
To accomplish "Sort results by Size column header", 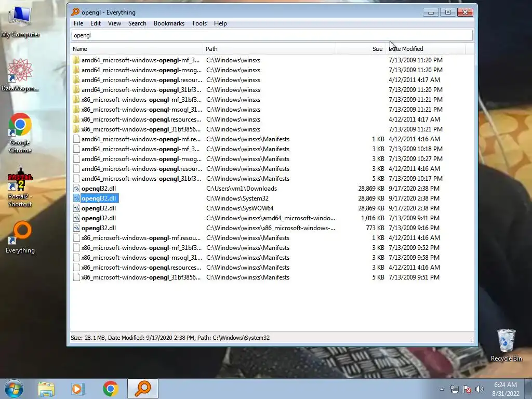I will point(361,49).
